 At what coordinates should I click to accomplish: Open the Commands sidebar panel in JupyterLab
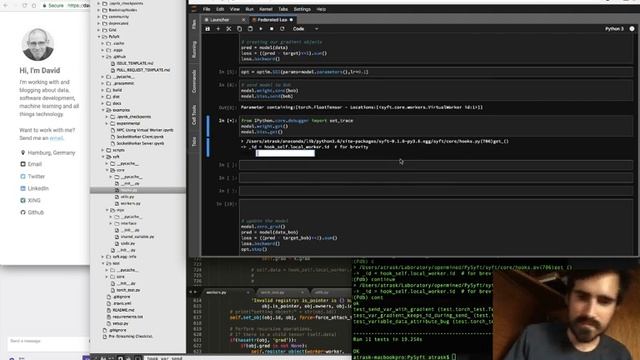click(194, 80)
